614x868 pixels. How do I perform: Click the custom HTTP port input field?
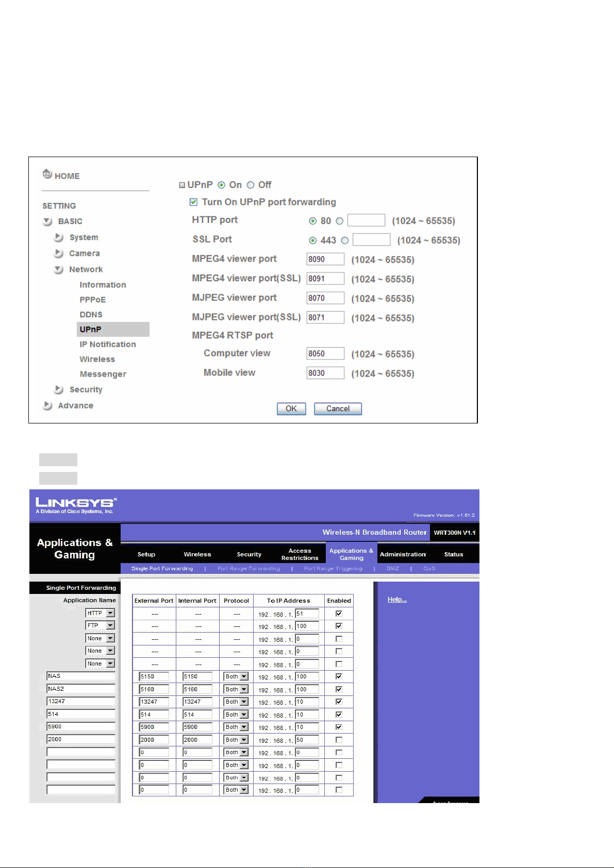click(366, 220)
